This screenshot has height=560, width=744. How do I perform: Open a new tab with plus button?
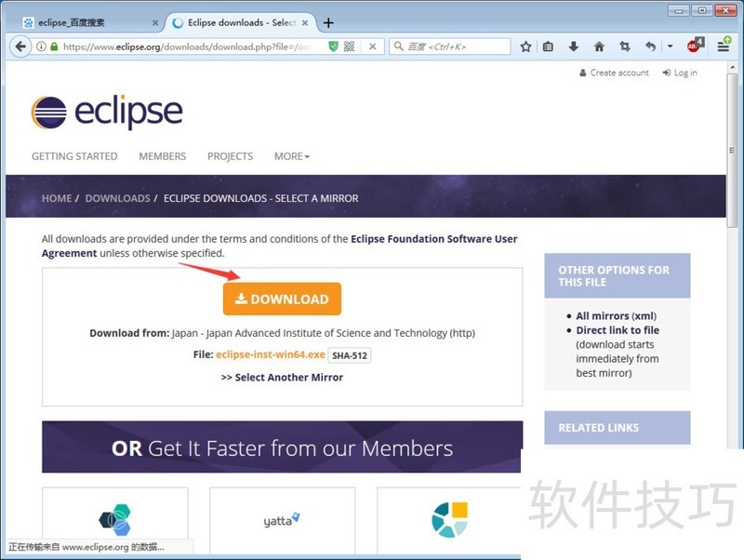328,22
